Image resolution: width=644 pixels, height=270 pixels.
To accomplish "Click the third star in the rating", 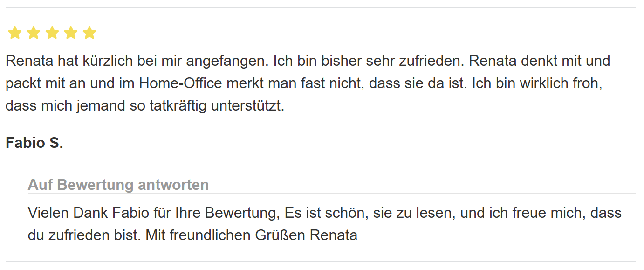I will coord(52,33).
